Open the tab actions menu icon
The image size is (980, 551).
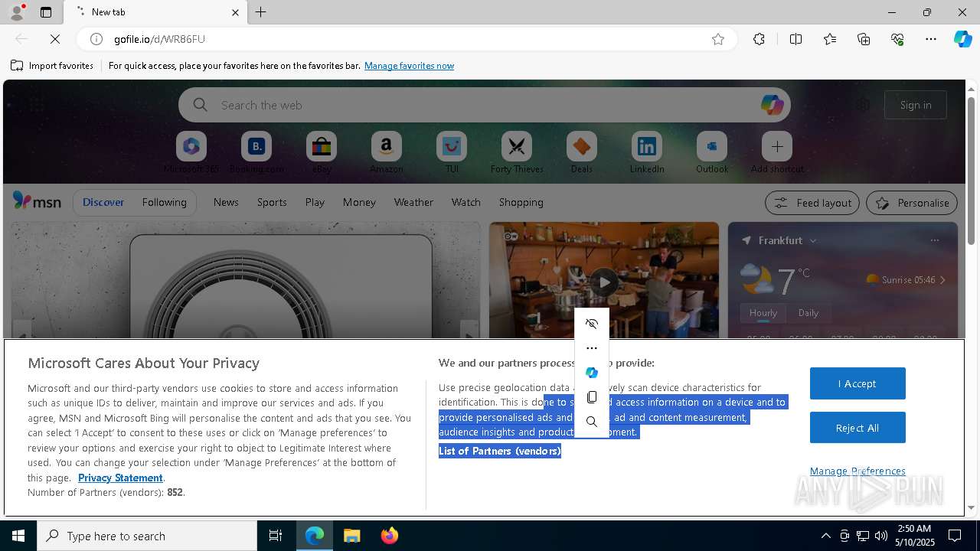(x=46, y=12)
